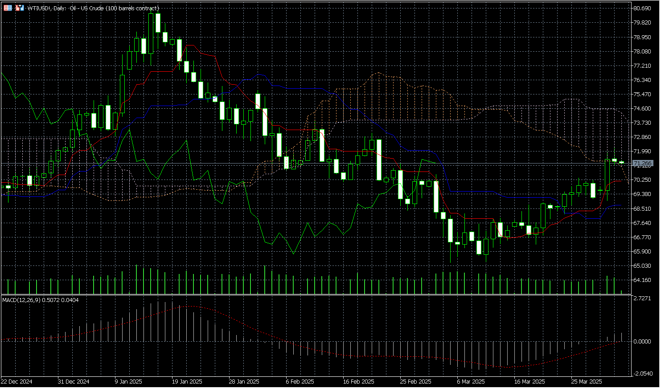This screenshot has width=660, height=388.
Task: Click the 66.770 price axis label
Action: tap(642, 237)
